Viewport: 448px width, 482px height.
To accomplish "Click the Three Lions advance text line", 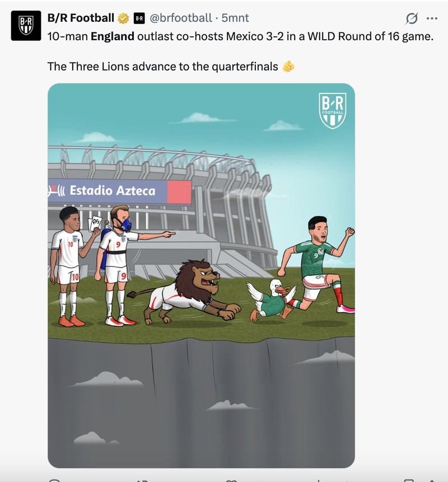I will (x=162, y=67).
